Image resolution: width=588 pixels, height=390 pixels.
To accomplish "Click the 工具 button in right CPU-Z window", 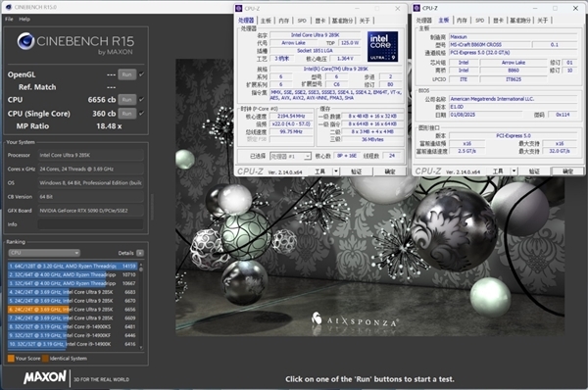I will [x=498, y=171].
